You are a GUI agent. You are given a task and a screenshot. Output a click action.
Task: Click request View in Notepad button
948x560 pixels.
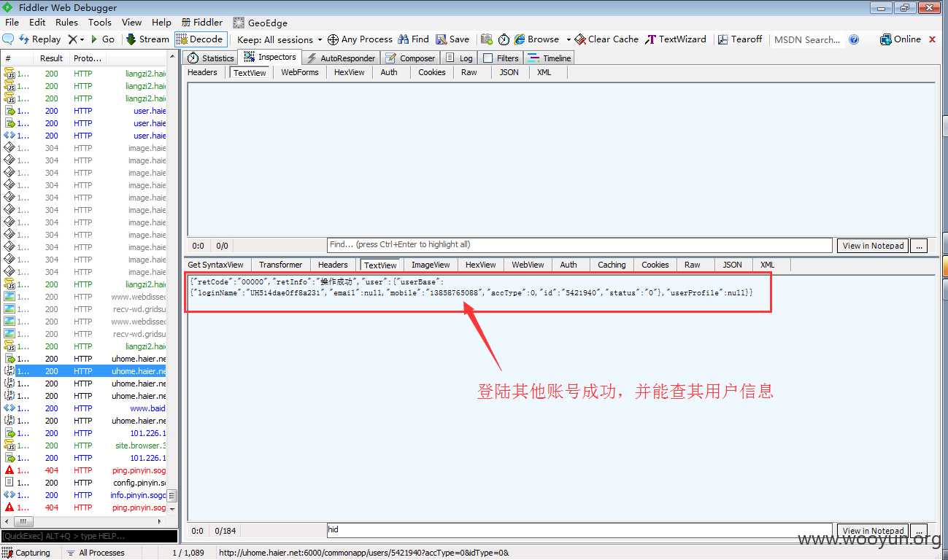coord(873,246)
